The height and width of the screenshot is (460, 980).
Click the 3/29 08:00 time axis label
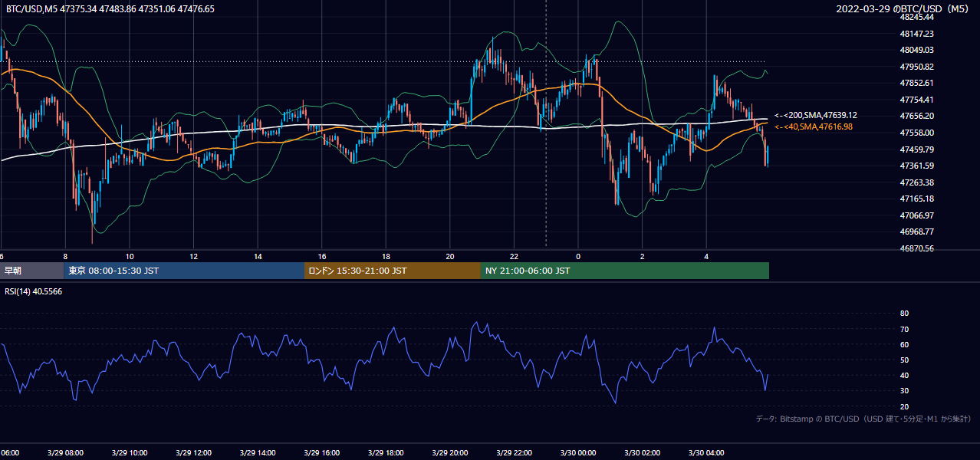coord(65,453)
